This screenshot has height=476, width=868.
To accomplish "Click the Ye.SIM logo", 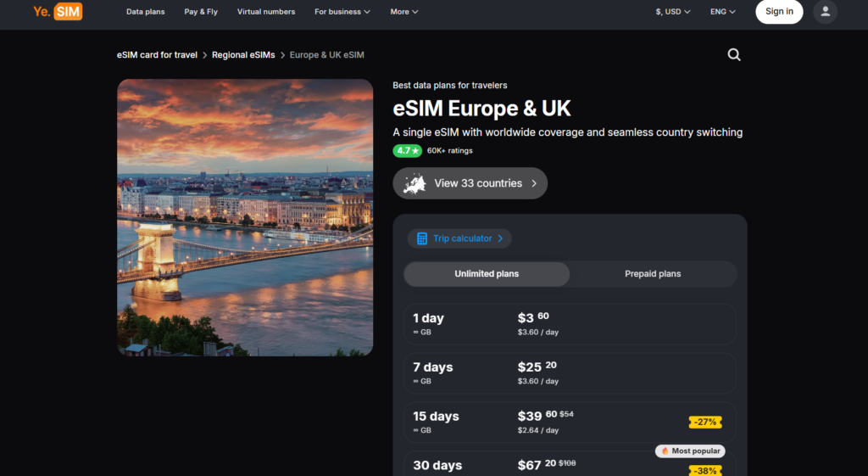I will pyautogui.click(x=58, y=12).
